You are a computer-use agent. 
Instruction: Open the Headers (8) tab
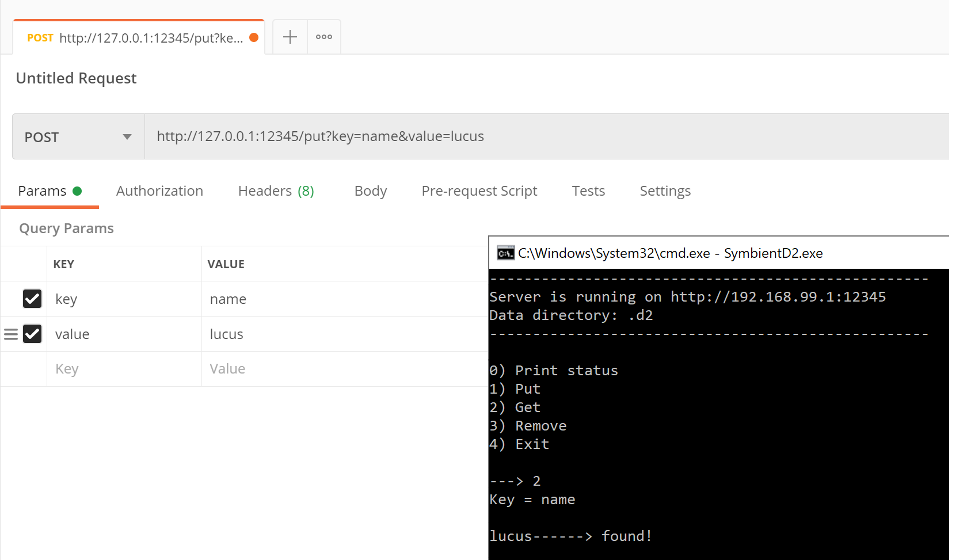[x=276, y=191]
